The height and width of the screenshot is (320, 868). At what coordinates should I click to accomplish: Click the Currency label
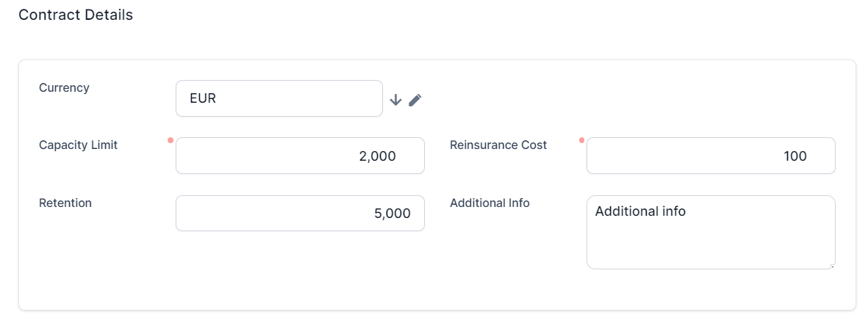64,87
